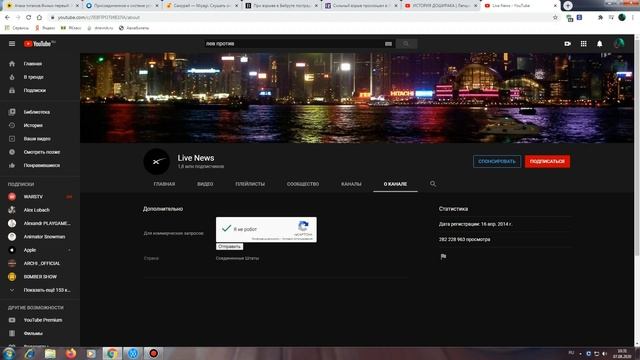Click the channel search magnifier icon
The height and width of the screenshot is (360, 640).
433,184
